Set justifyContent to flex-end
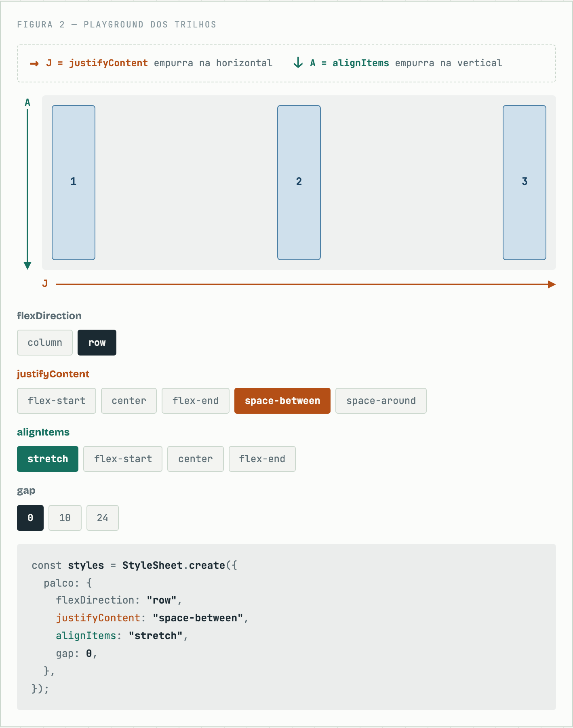 click(x=196, y=401)
